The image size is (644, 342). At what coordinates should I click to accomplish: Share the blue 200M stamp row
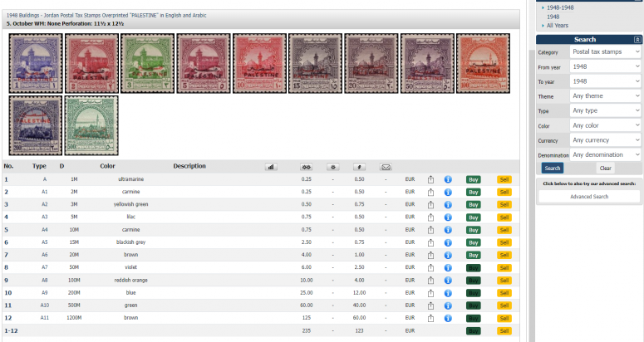(x=430, y=293)
